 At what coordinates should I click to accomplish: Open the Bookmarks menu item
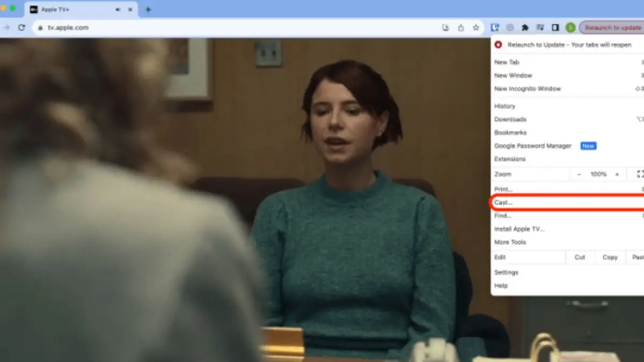click(567, 132)
